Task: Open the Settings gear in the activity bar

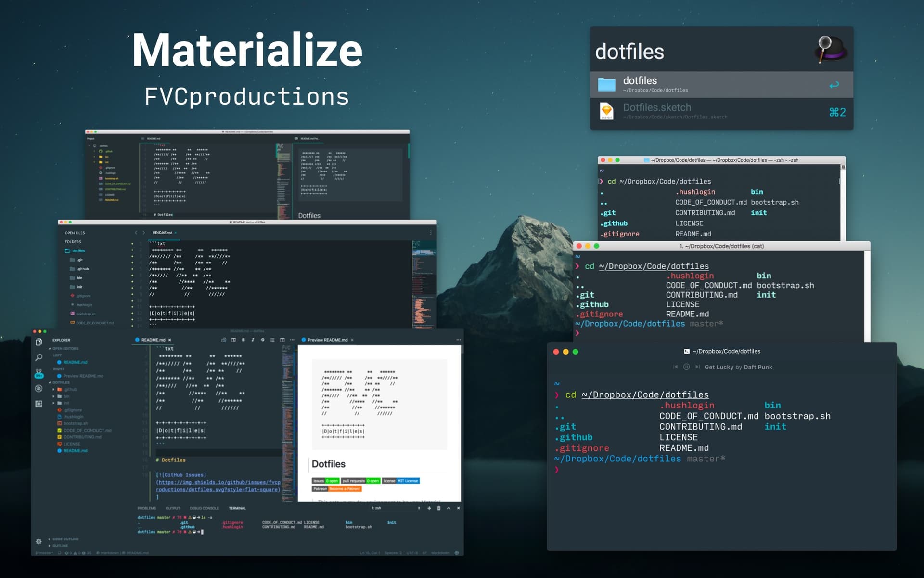Action: point(38,541)
